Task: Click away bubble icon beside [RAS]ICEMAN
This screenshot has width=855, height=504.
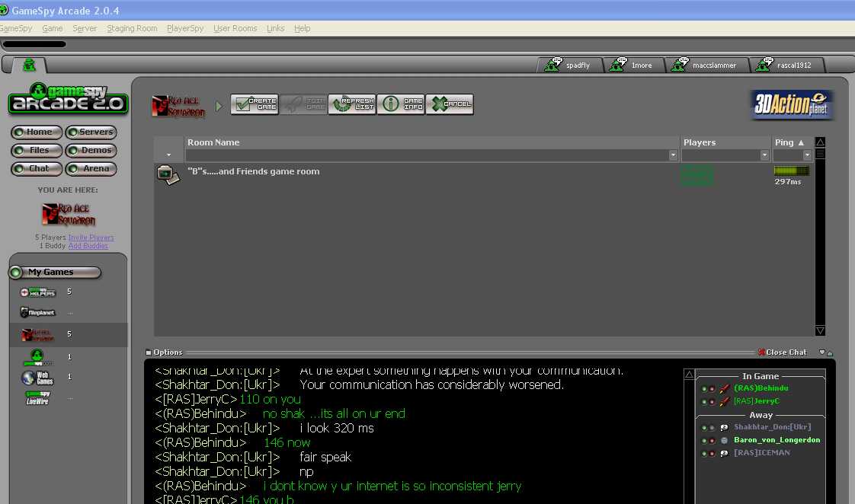Action: pyautogui.click(x=724, y=453)
